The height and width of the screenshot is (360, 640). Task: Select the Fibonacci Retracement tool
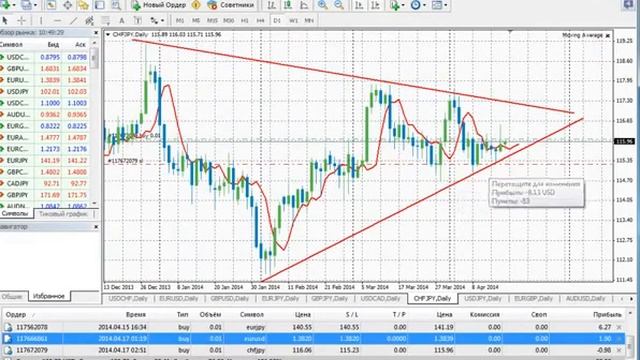point(106,20)
